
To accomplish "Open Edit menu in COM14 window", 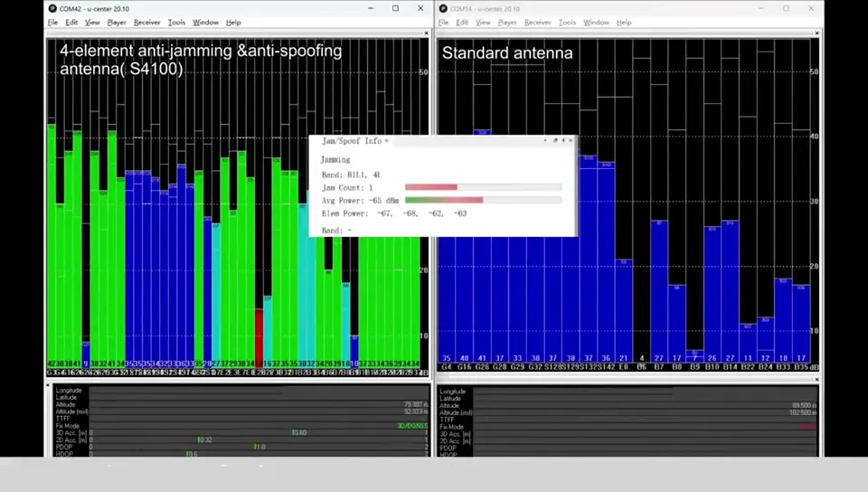I will point(462,23).
